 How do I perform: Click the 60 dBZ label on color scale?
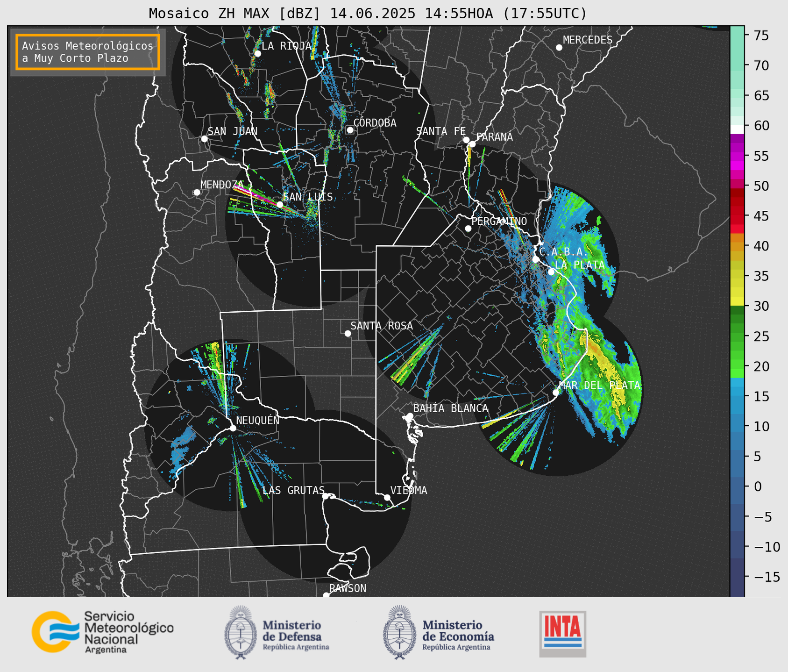coord(761,126)
